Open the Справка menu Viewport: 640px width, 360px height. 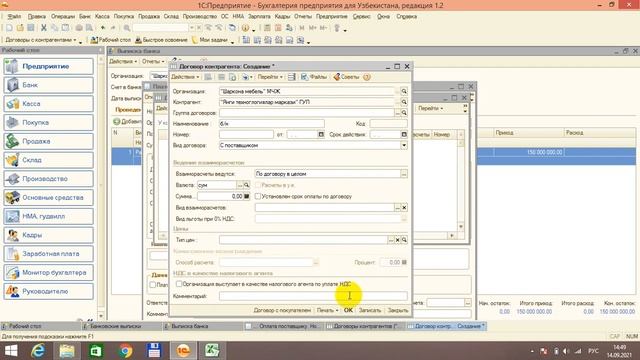pyautogui.click(x=406, y=16)
